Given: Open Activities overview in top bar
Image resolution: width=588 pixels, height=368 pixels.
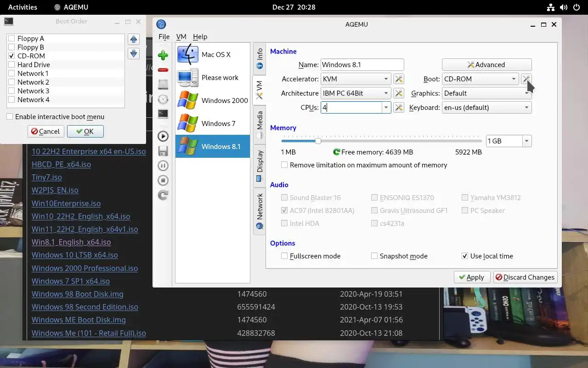Looking at the screenshot, I should pos(23,7).
